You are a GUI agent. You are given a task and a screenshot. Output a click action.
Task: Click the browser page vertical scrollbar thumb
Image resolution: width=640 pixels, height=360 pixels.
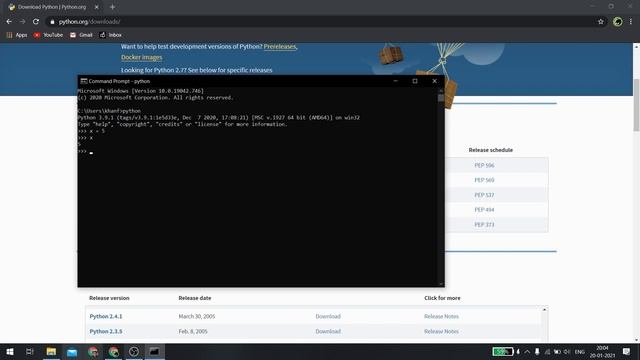tap(636, 105)
